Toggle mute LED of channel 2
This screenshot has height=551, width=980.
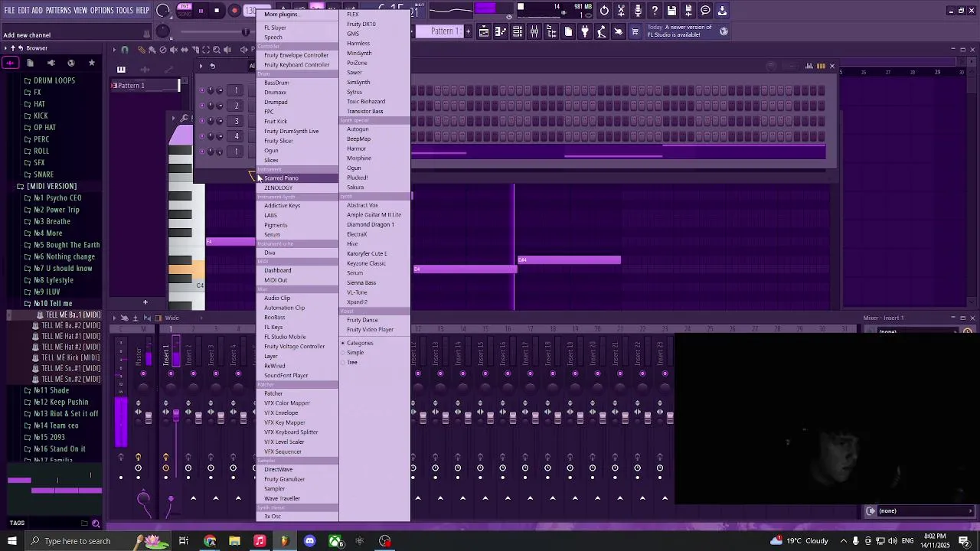pyautogui.click(x=202, y=106)
